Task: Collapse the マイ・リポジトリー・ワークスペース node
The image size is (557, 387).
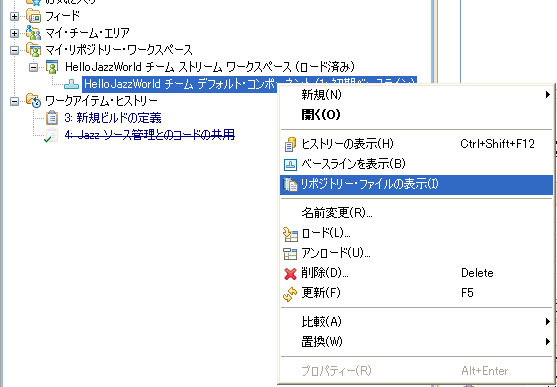Action: click(x=14, y=50)
